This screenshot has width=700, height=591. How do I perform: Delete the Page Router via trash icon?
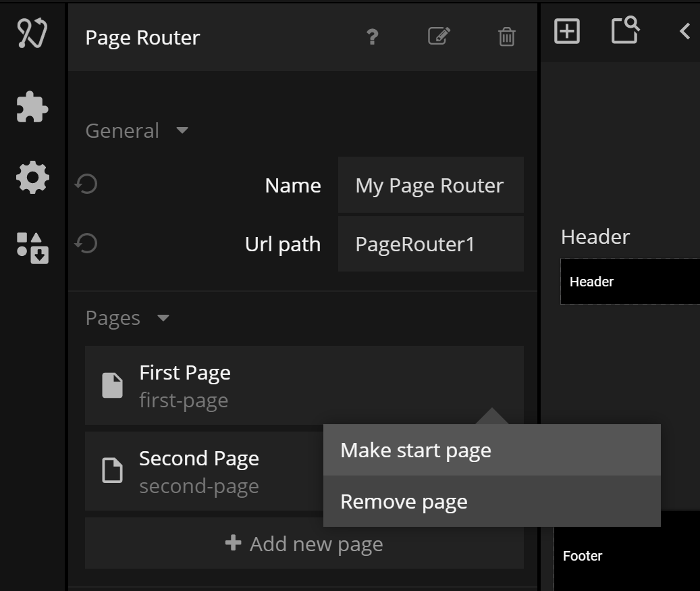tap(506, 36)
